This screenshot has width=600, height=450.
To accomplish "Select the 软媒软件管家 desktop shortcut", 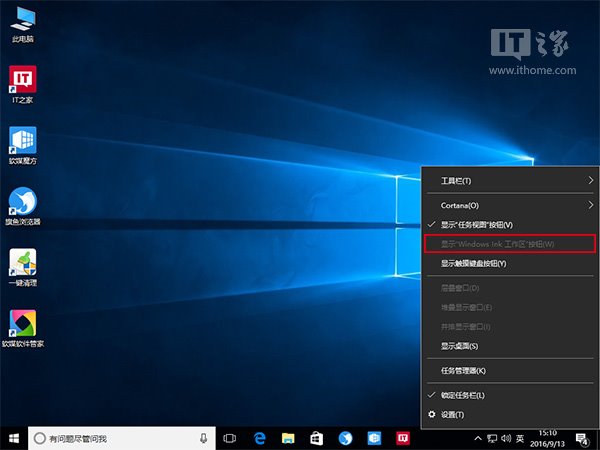I will tap(23, 329).
